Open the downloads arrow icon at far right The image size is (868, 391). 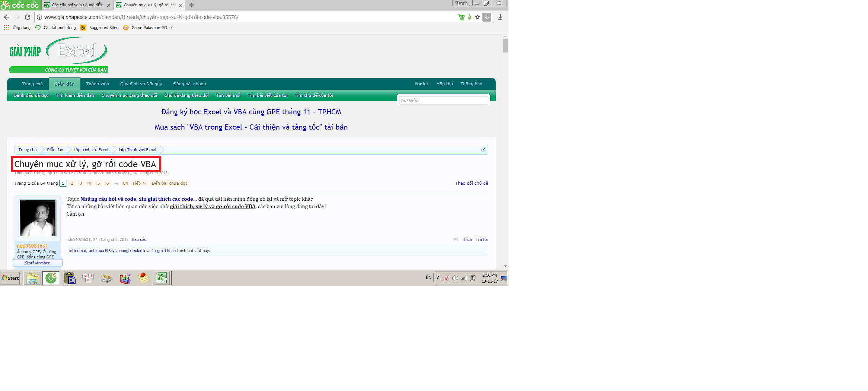[x=500, y=17]
